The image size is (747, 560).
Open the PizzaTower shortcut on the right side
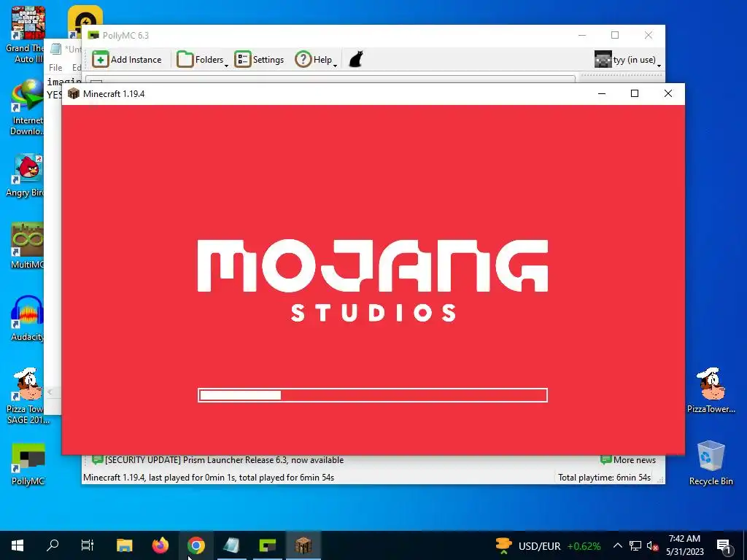[711, 391]
